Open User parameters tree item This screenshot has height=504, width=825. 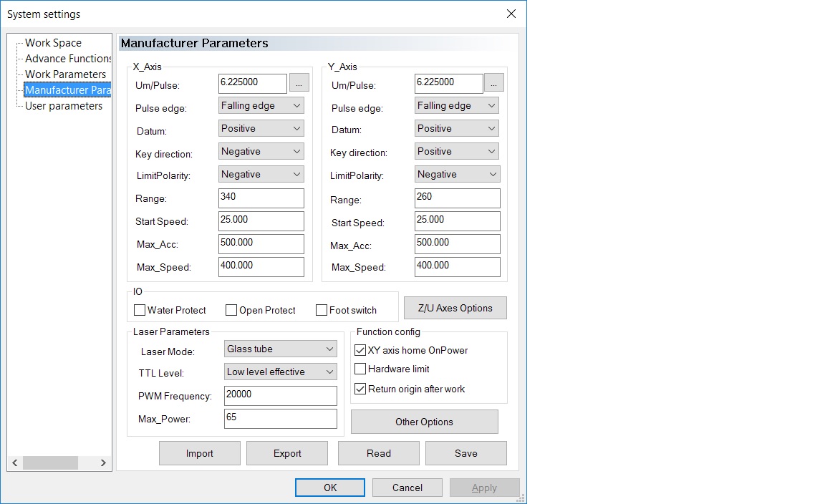pos(63,106)
